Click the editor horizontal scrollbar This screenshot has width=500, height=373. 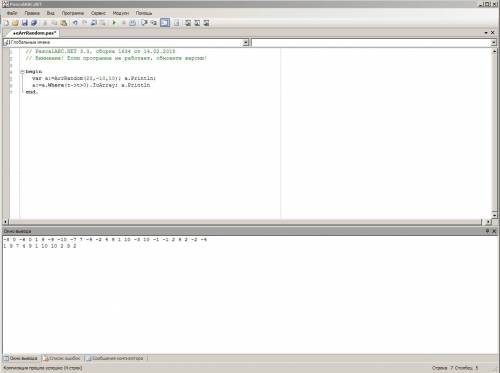pyautogui.click(x=246, y=222)
